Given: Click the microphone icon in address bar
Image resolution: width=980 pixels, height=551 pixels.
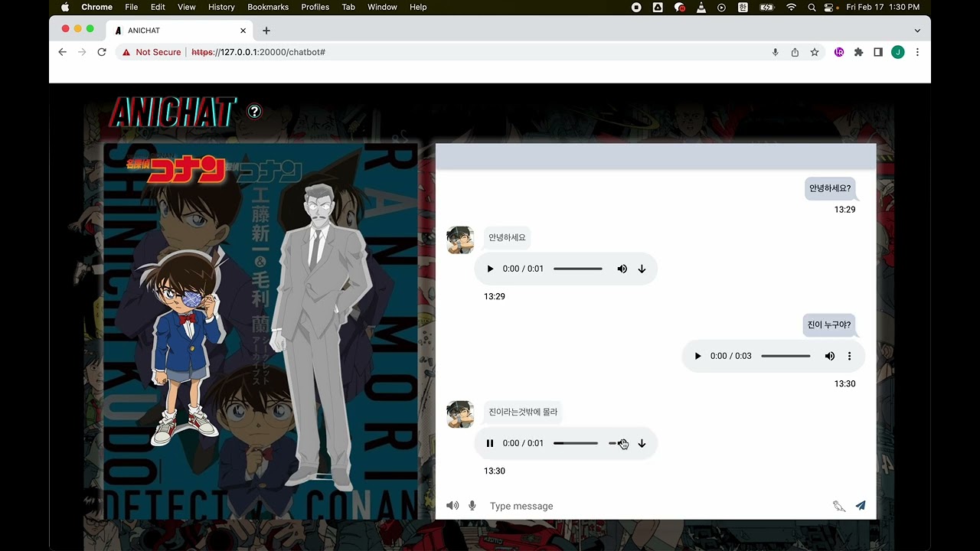Looking at the screenshot, I should tap(775, 52).
